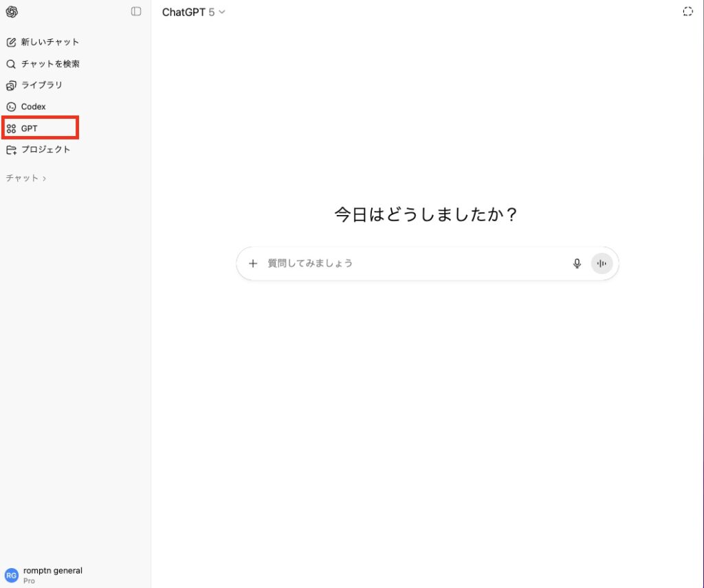The image size is (704, 588).
Task: Click the microphone dictation icon
Action: 577,263
